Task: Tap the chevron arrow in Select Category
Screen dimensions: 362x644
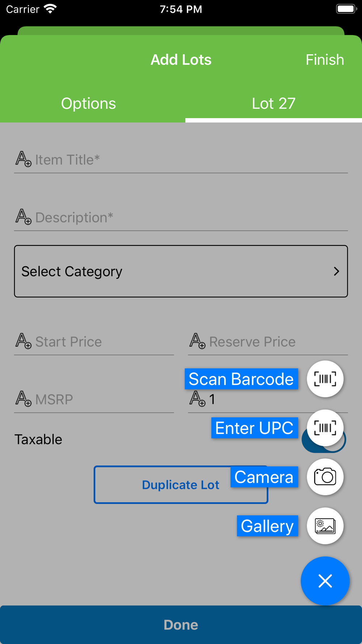Action: (x=336, y=271)
